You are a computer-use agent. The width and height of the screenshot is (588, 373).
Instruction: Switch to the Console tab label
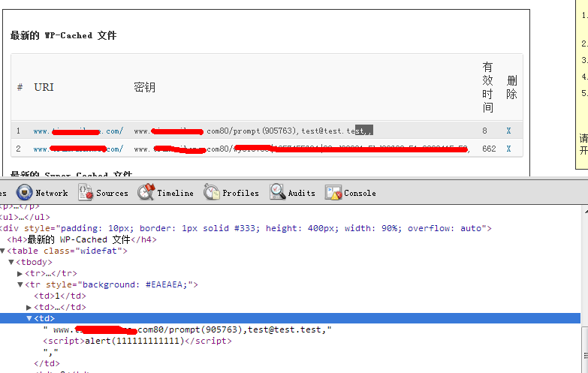coord(360,193)
